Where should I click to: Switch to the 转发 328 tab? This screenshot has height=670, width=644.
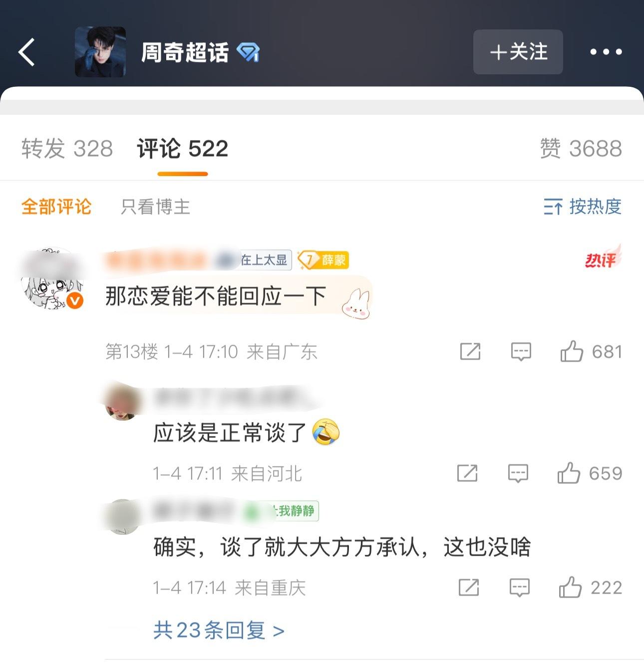tap(67, 149)
